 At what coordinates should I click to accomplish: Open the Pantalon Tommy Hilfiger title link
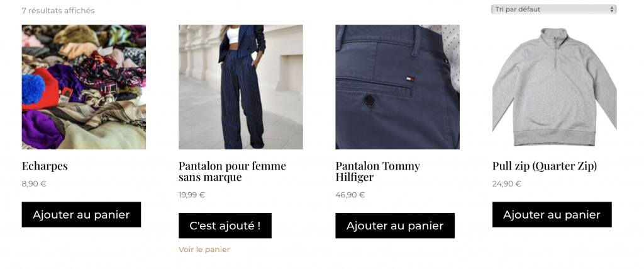[378, 171]
